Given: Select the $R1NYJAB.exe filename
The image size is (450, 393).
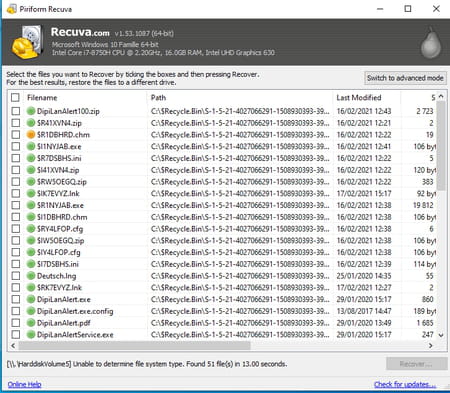Looking at the screenshot, I should click(60, 205).
